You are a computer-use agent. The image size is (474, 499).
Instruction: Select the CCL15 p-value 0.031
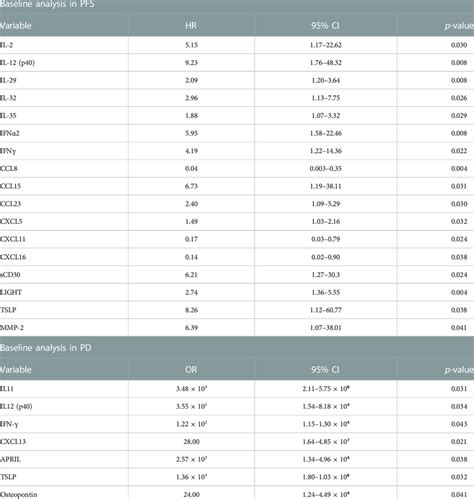(x=459, y=186)
